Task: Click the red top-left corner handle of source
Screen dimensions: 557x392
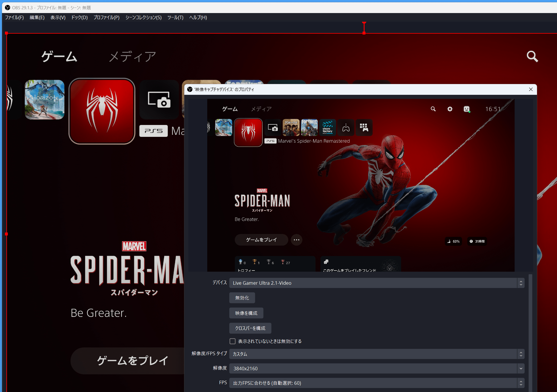Action: click(x=6, y=33)
